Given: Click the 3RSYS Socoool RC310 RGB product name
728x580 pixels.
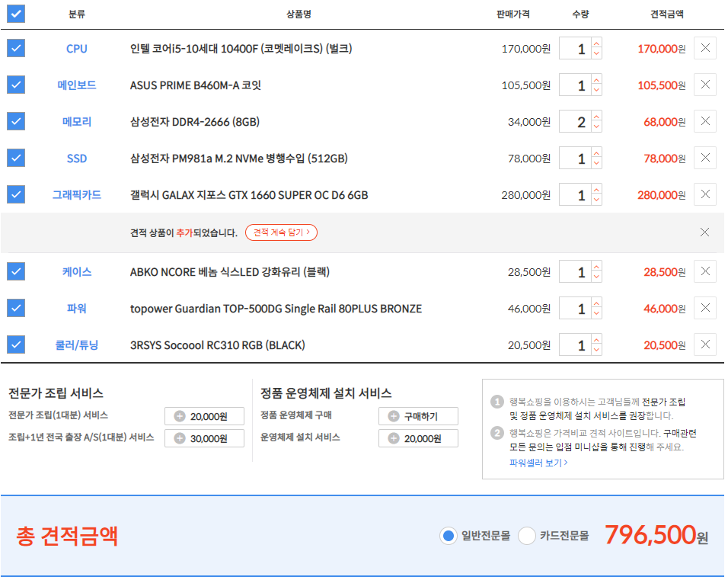Looking at the screenshot, I should tap(217, 345).
